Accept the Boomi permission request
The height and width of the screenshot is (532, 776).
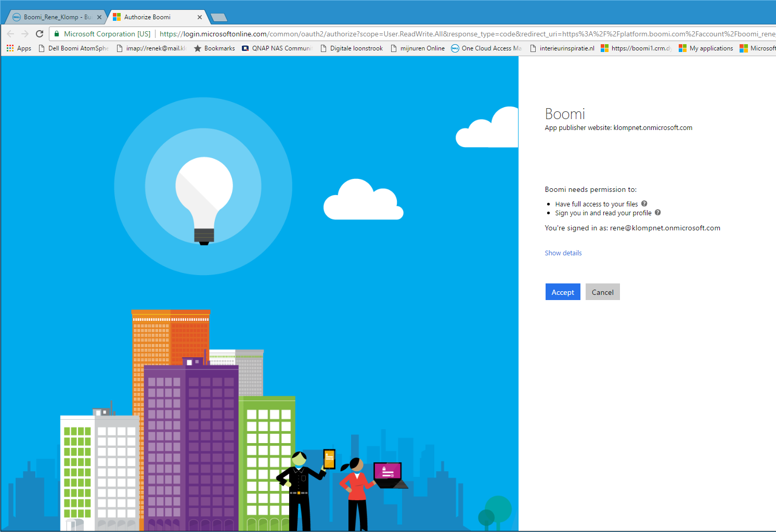(x=563, y=292)
